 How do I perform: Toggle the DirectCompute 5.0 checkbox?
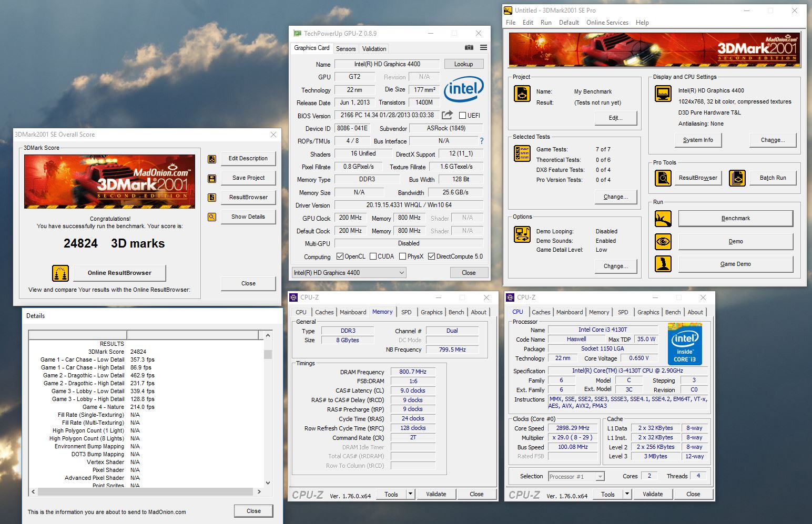pyautogui.click(x=431, y=256)
